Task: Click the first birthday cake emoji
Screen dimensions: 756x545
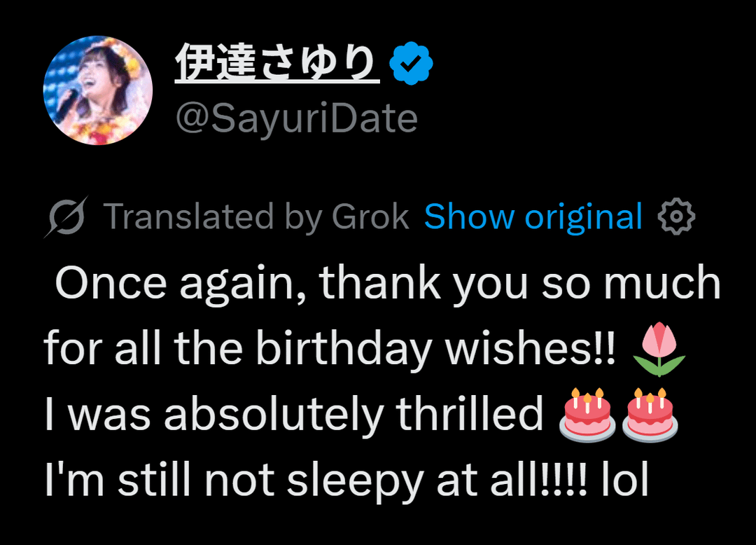Action: click(587, 415)
